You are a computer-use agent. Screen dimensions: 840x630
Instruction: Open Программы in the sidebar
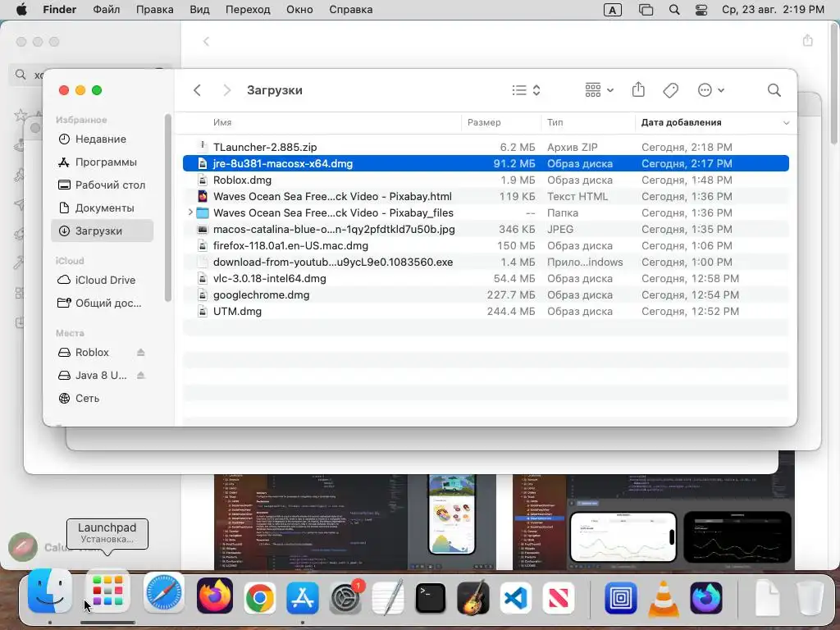coord(102,162)
